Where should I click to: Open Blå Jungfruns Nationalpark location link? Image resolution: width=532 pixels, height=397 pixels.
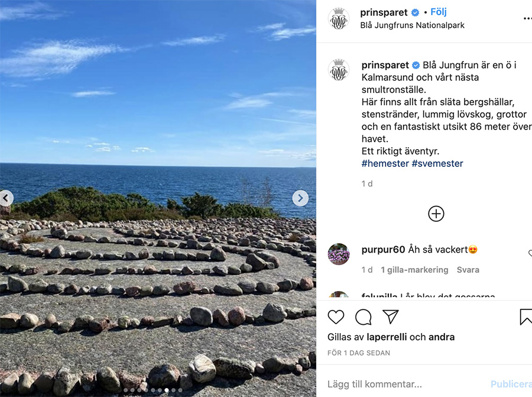coord(412,25)
